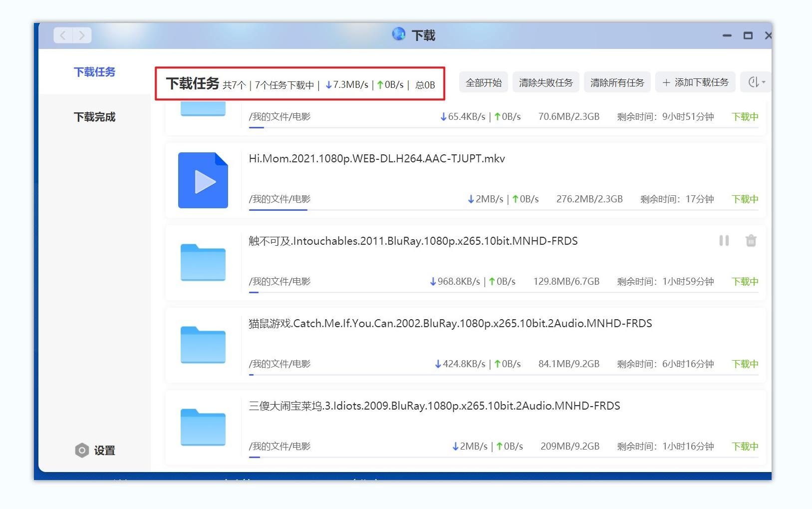
Task: Click the 全部开始 button
Action: [x=483, y=82]
